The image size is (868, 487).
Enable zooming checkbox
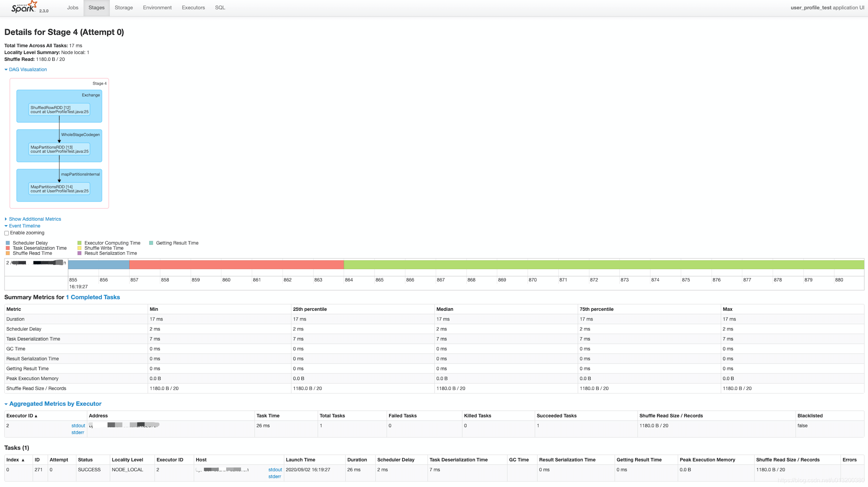[x=7, y=233]
